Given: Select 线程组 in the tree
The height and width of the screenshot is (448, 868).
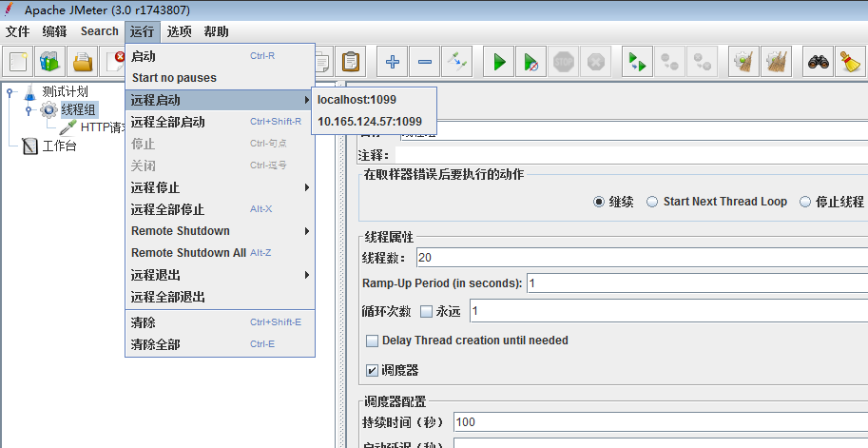Looking at the screenshot, I should 78,109.
